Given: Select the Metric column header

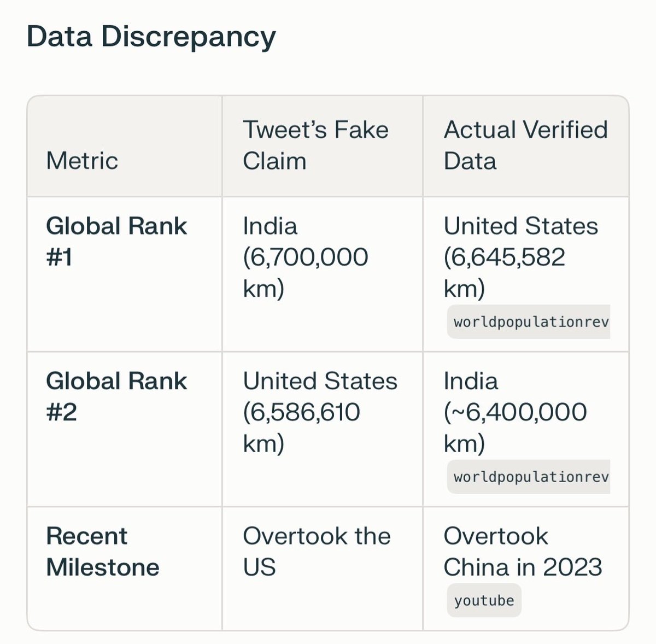Looking at the screenshot, I should pyautogui.click(x=82, y=161).
